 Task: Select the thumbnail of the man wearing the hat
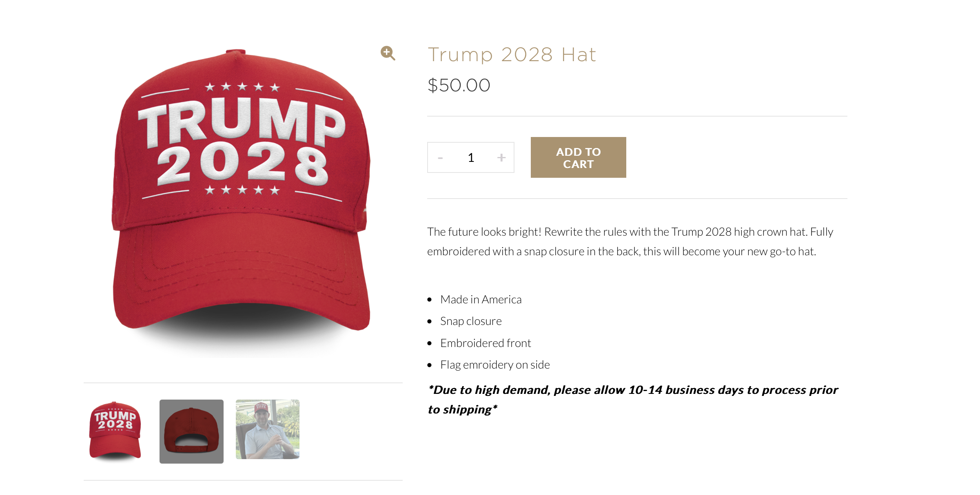pyautogui.click(x=268, y=429)
